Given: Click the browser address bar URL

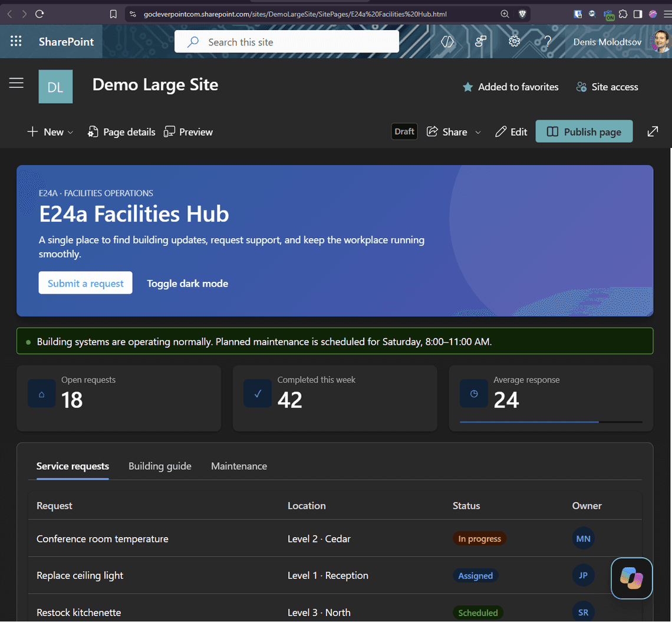Looking at the screenshot, I should [x=295, y=14].
